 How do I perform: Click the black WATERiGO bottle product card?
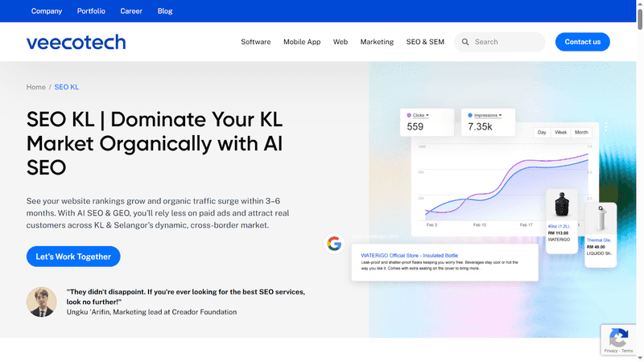[x=563, y=221]
